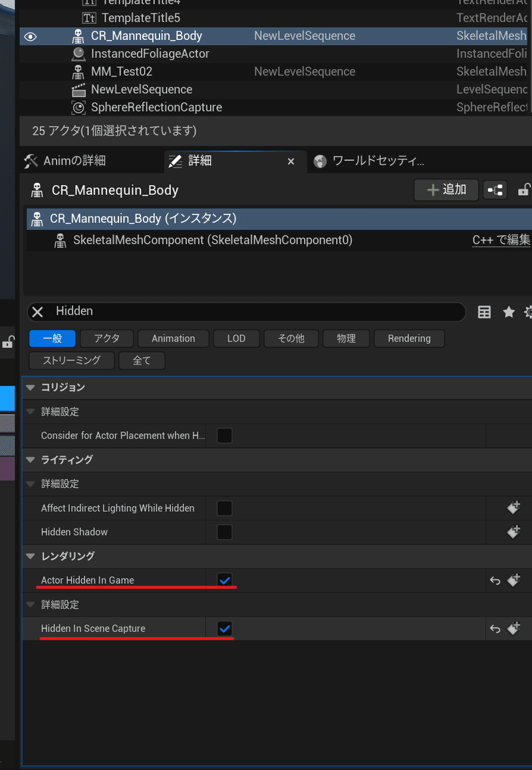Open the component hierarchy icon beside the 追加 button
Image resolution: width=532 pixels, height=770 pixels.
[495, 190]
